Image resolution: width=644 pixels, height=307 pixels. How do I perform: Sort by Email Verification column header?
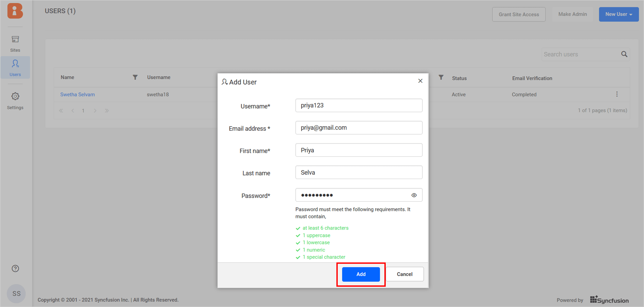(532, 78)
